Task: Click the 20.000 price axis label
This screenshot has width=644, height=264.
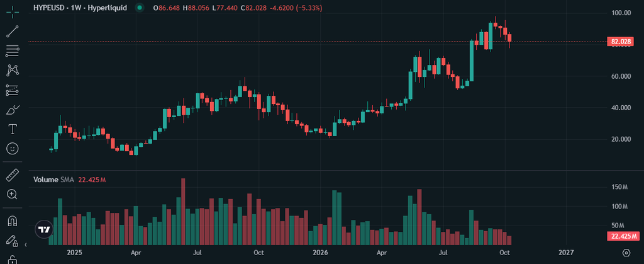Action: tap(621, 139)
